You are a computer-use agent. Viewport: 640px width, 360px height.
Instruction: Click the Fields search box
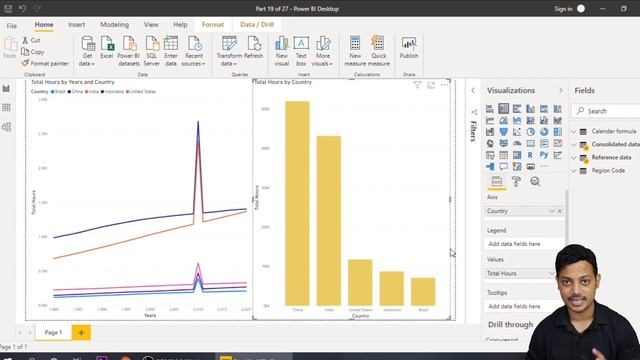[x=607, y=111]
